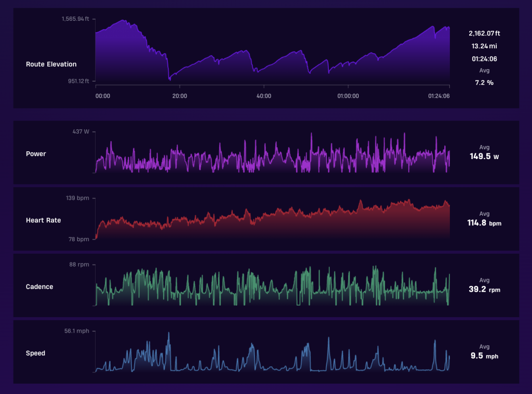The image size is (532, 394).
Task: Select the 88 rpm cadence axis maximum
Action: point(79,265)
